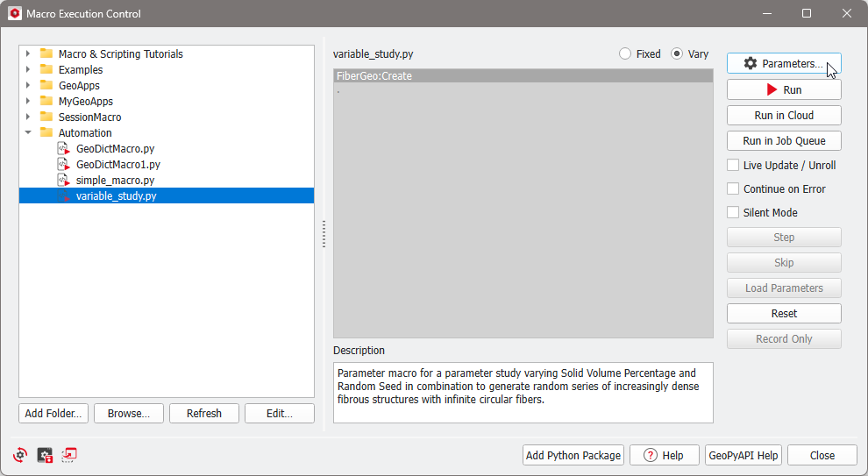Click the red refresh-gear icon at bottom left
Viewport: 868px width, 476px height.
[x=20, y=455]
